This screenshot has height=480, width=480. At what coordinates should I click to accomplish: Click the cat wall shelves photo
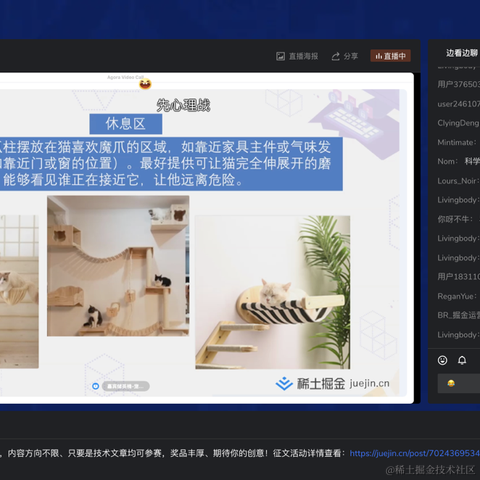118,266
